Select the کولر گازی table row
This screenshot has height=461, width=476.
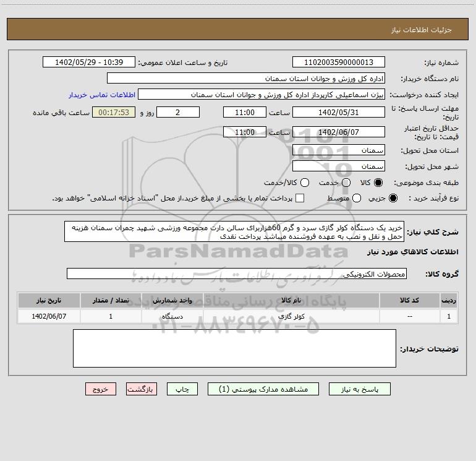[238, 316]
